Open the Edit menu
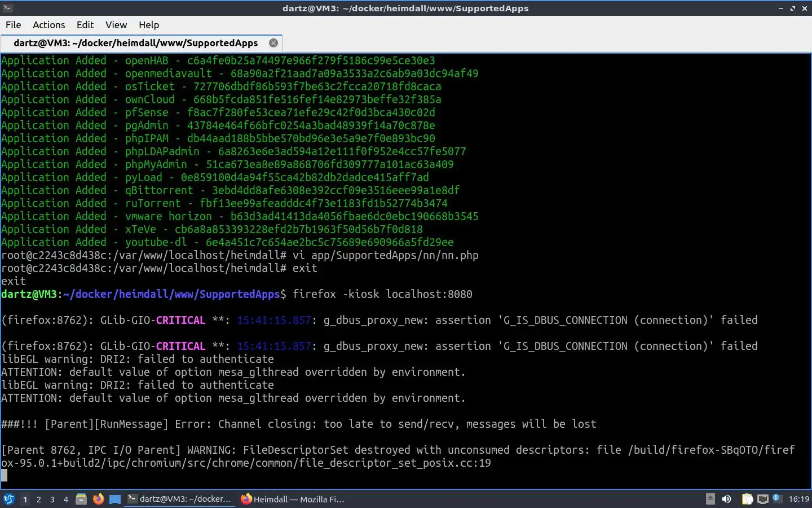The width and height of the screenshot is (812, 508). 85,25
